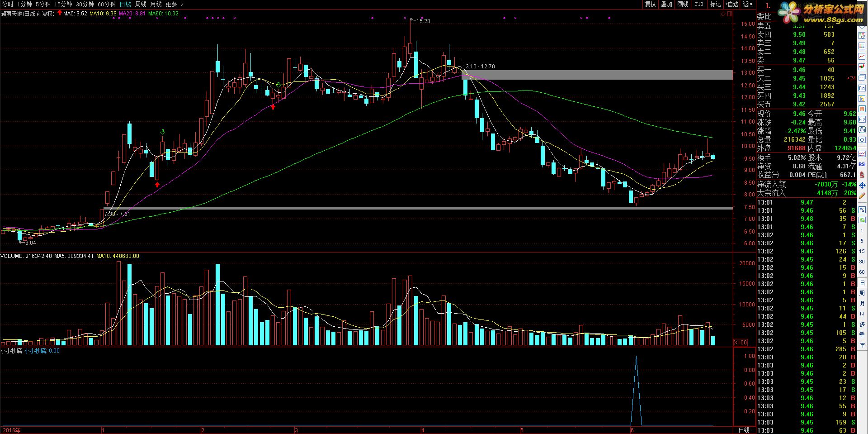
Task: Switch to the 分时 tab
Action: click(7, 4)
